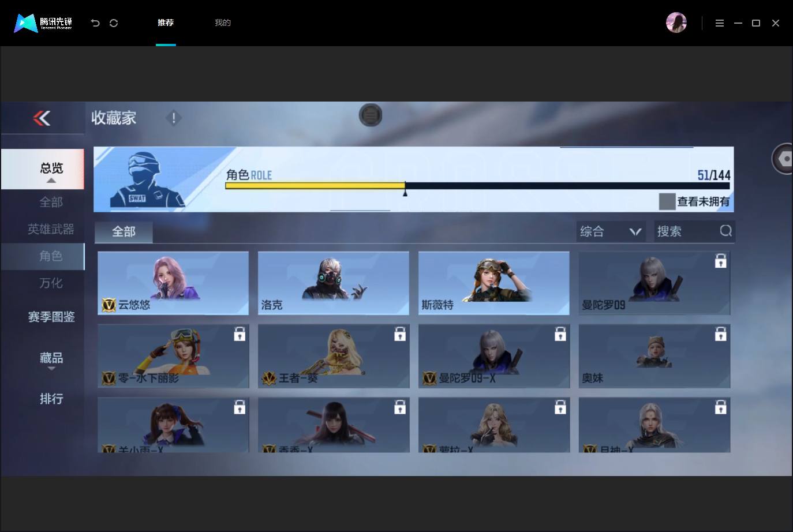Click the 搜索 search field
The height and width of the screenshot is (532, 793).
(x=694, y=231)
